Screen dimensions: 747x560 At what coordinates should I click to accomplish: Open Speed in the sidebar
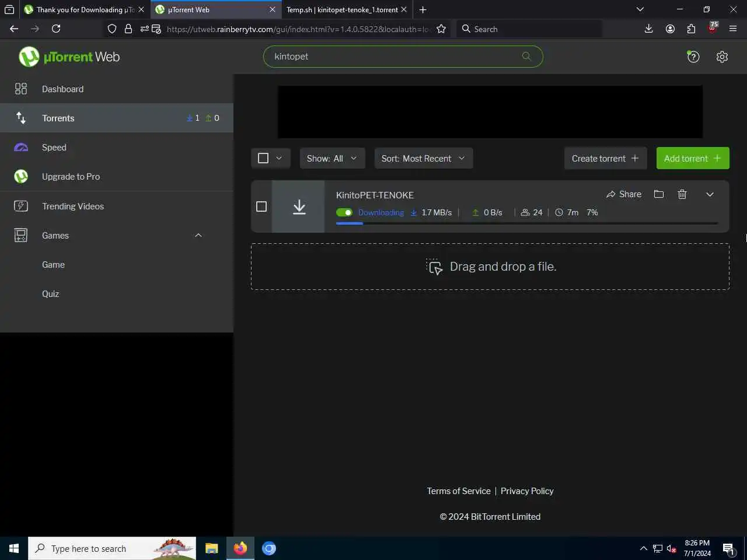point(117,147)
